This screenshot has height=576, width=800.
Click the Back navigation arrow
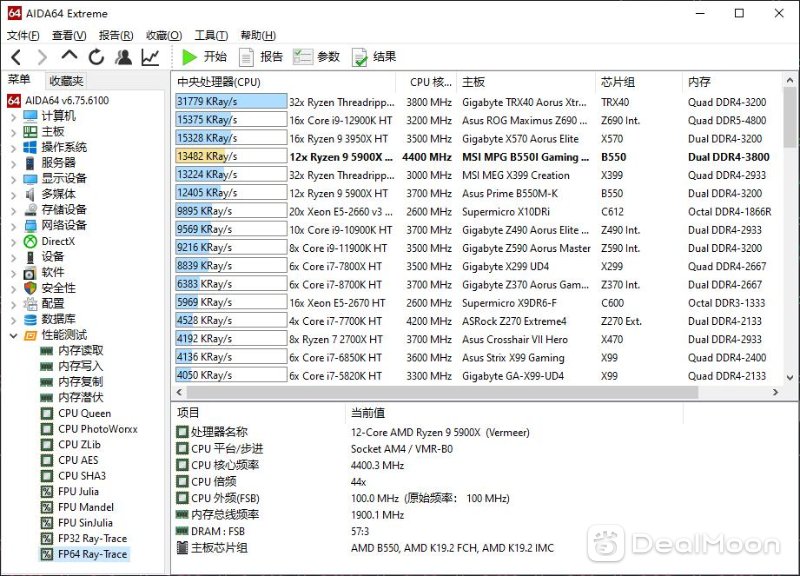point(16,57)
